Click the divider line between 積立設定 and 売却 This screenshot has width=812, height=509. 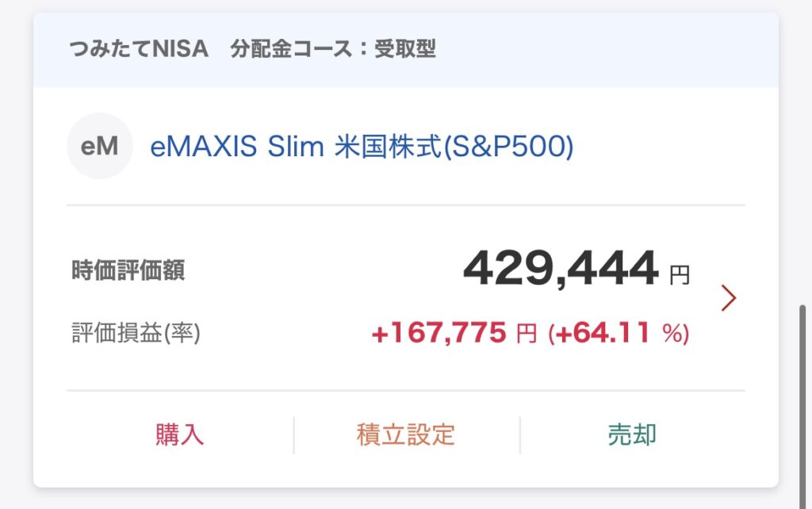pyautogui.click(x=520, y=435)
